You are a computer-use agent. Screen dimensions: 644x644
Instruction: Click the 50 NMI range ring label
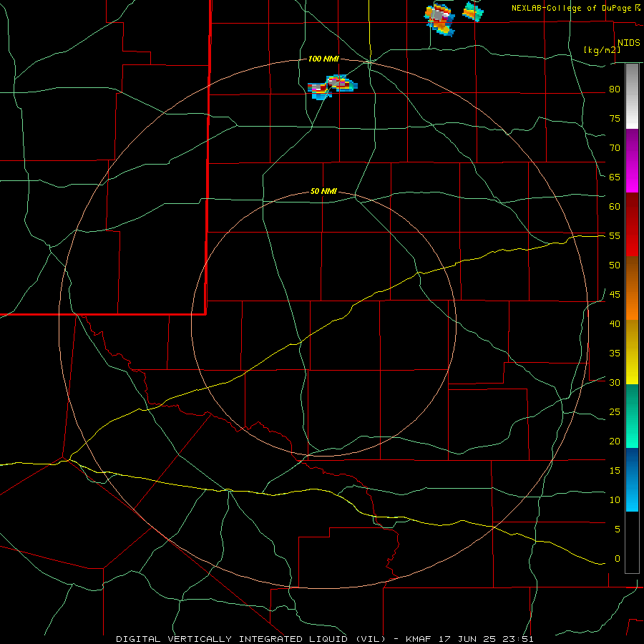coord(323,191)
